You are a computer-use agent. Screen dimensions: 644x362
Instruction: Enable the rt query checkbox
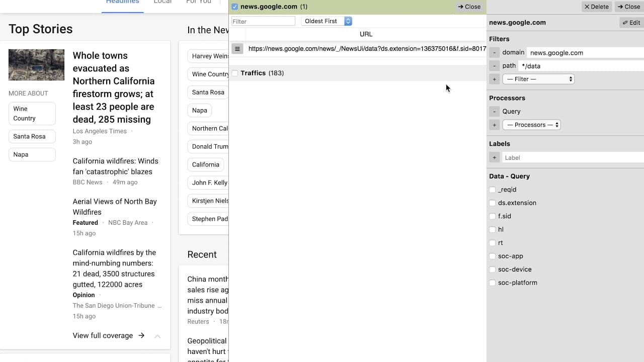(493, 243)
